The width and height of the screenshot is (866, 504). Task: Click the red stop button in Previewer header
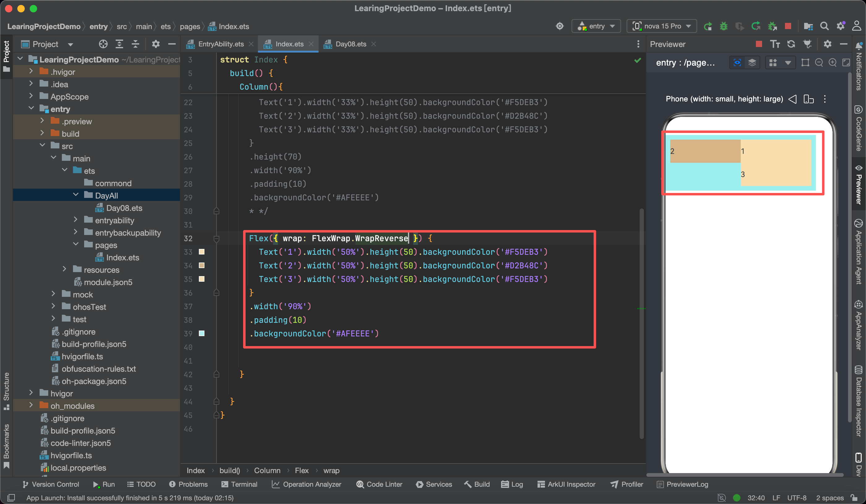pyautogui.click(x=759, y=44)
